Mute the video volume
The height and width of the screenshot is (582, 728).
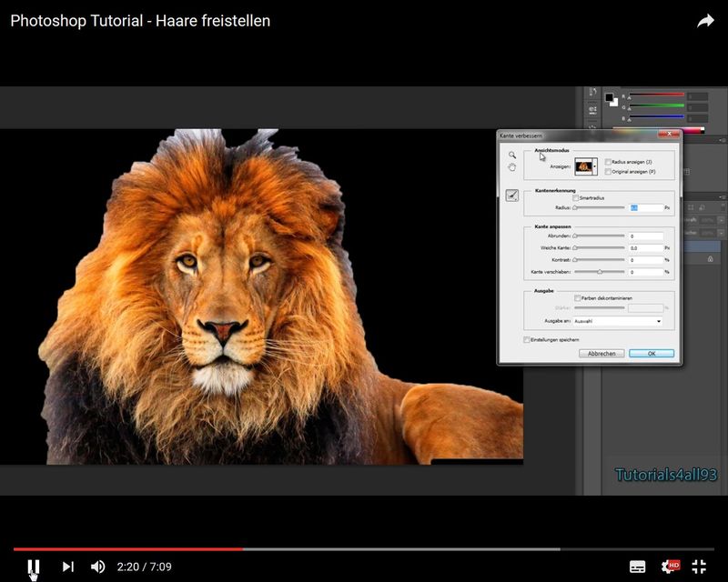coord(97,567)
